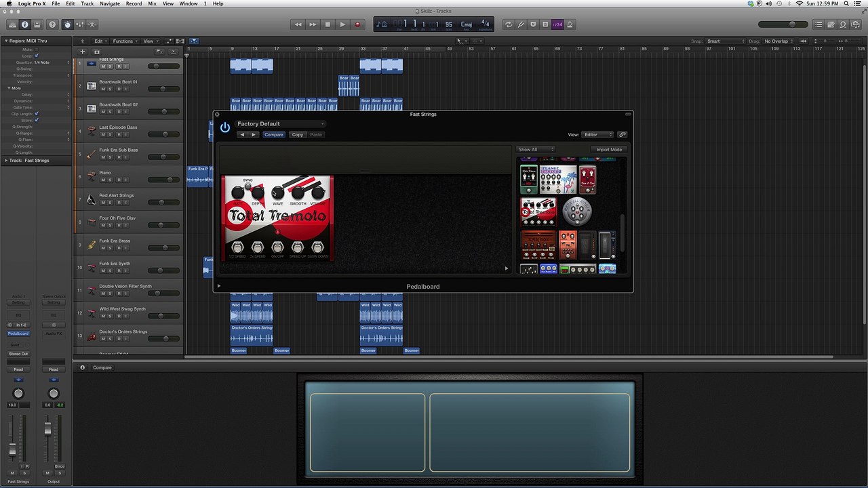This screenshot has width=868, height=488.
Task: Open the List Editors icon
Action: [x=818, y=24]
